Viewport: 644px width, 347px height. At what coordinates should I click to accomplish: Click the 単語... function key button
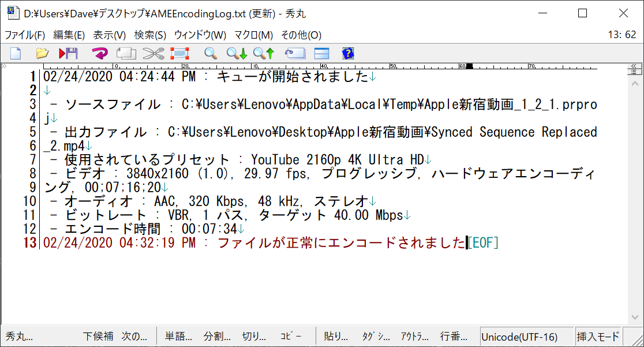click(x=178, y=337)
